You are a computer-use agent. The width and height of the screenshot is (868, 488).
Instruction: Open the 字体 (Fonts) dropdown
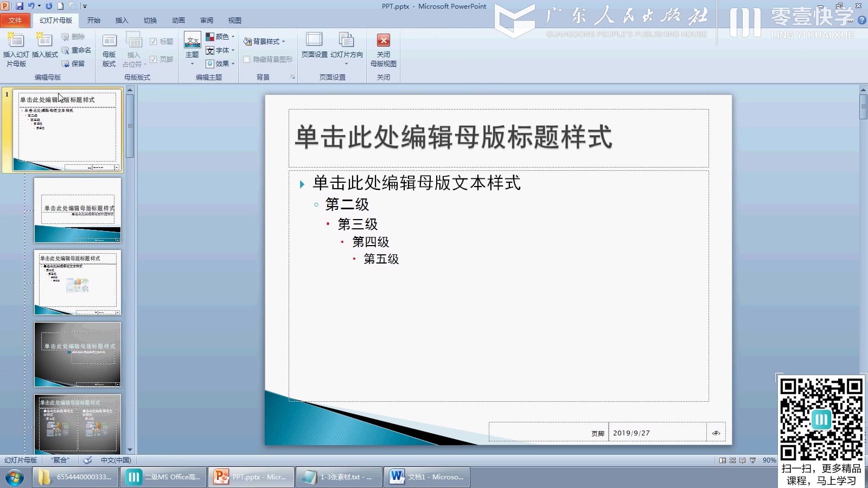coord(219,50)
